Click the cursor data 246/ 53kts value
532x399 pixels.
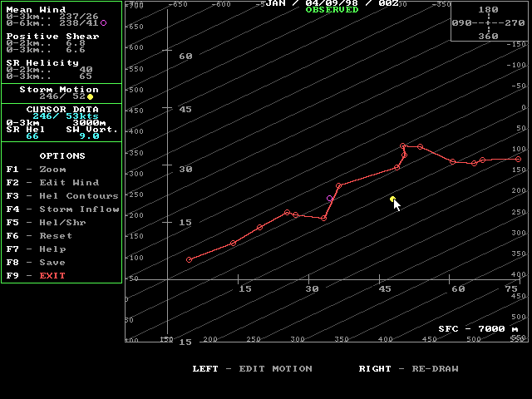click(66, 116)
